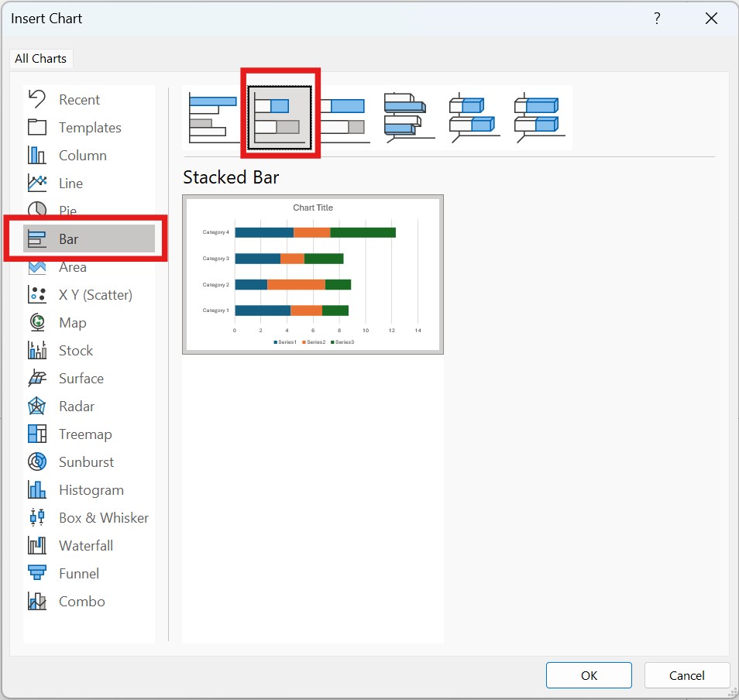
Task: Click the Stock chart icon
Action: tap(36, 350)
